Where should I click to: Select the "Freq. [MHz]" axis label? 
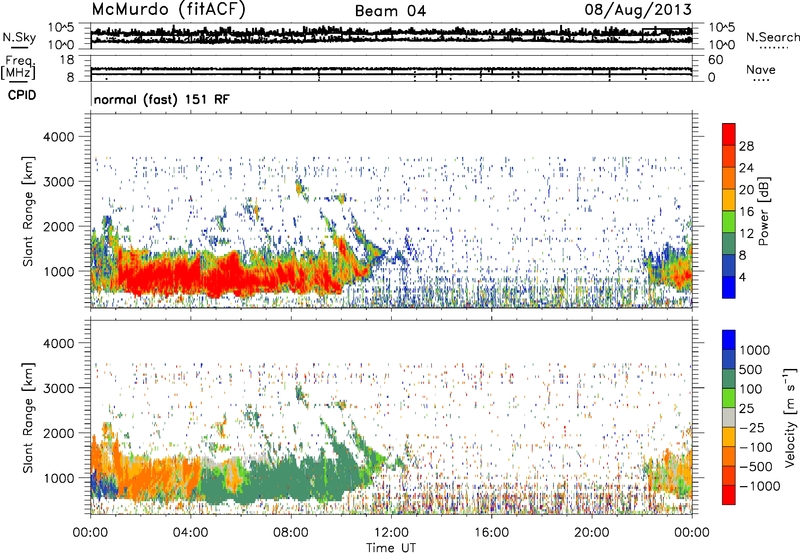18,68
